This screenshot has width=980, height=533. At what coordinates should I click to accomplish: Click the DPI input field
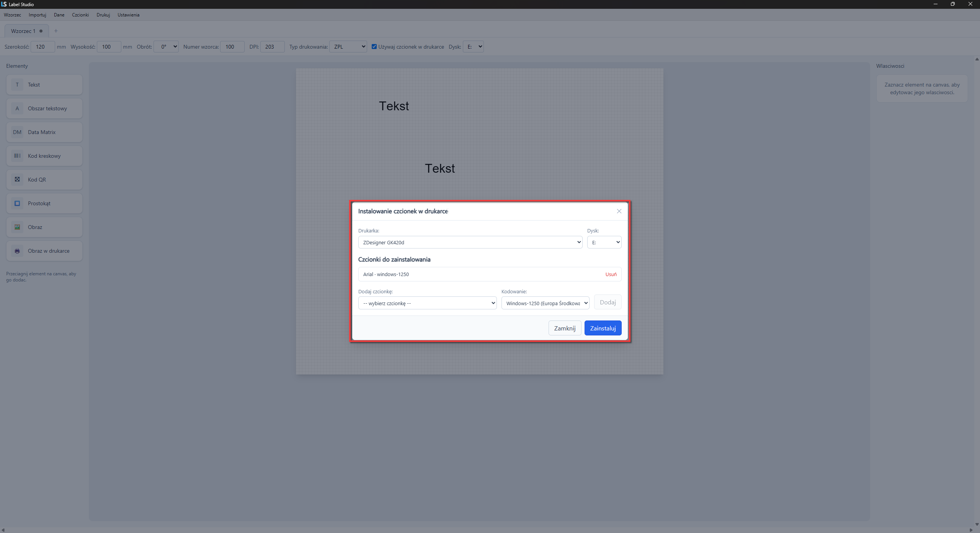pos(272,47)
